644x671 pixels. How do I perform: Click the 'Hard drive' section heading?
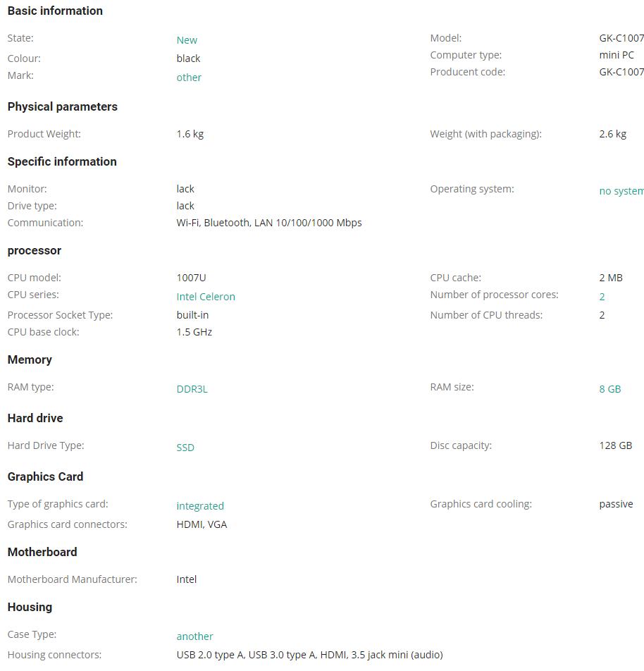[x=35, y=418]
